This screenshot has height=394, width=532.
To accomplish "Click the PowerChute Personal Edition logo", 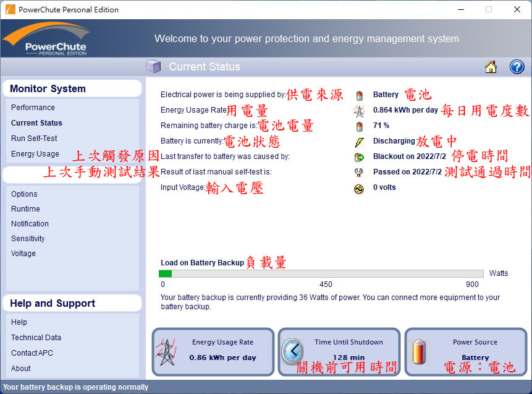I will (47, 38).
